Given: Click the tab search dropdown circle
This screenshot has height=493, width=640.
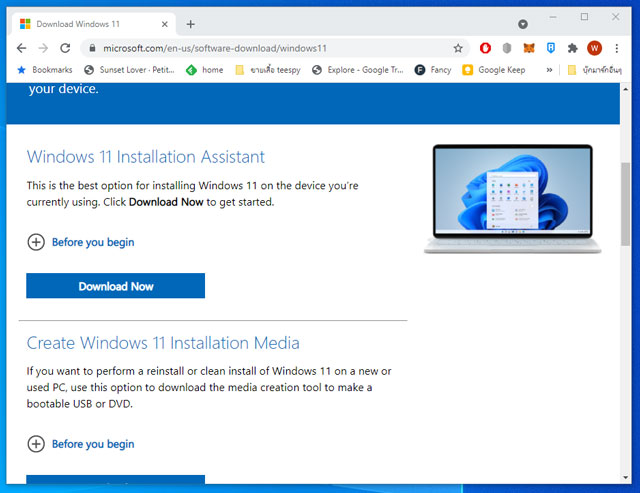Looking at the screenshot, I should [523, 24].
